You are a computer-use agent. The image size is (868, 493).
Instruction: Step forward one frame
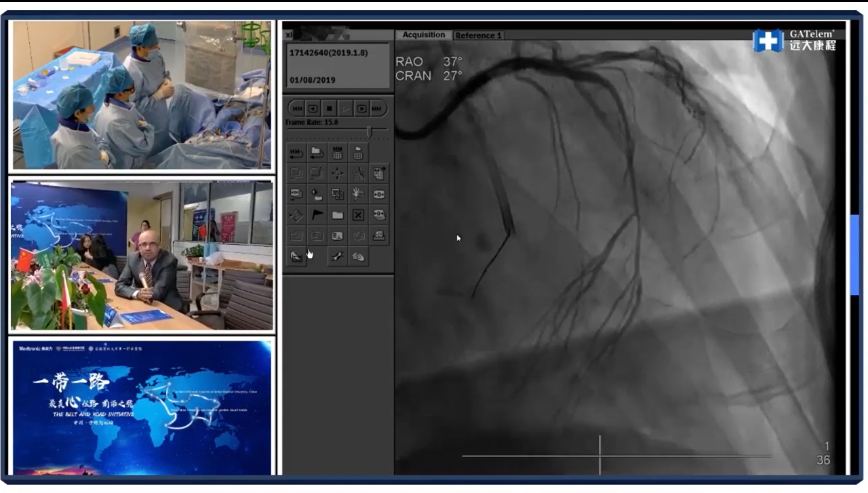pos(362,109)
